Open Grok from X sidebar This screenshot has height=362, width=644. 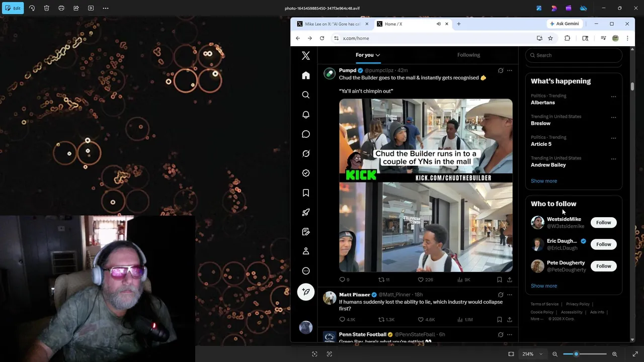pos(306,154)
